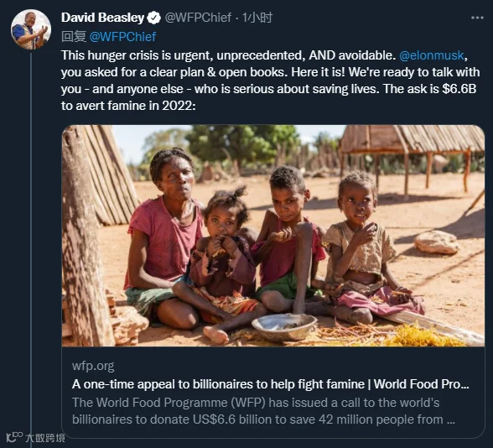Click the 大数跨境 watermark text
This screenshot has height=448, width=493.
[x=45, y=438]
